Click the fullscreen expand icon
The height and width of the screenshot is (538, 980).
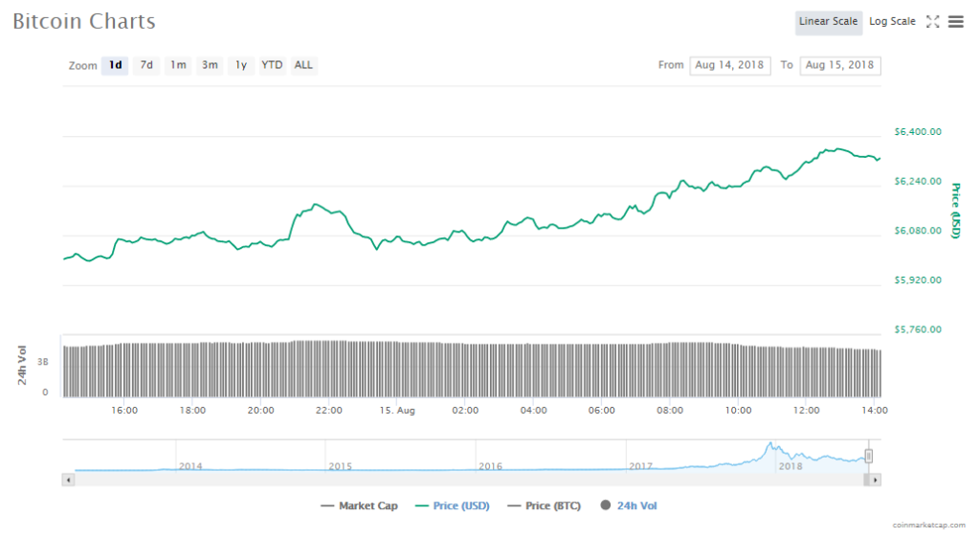[933, 22]
